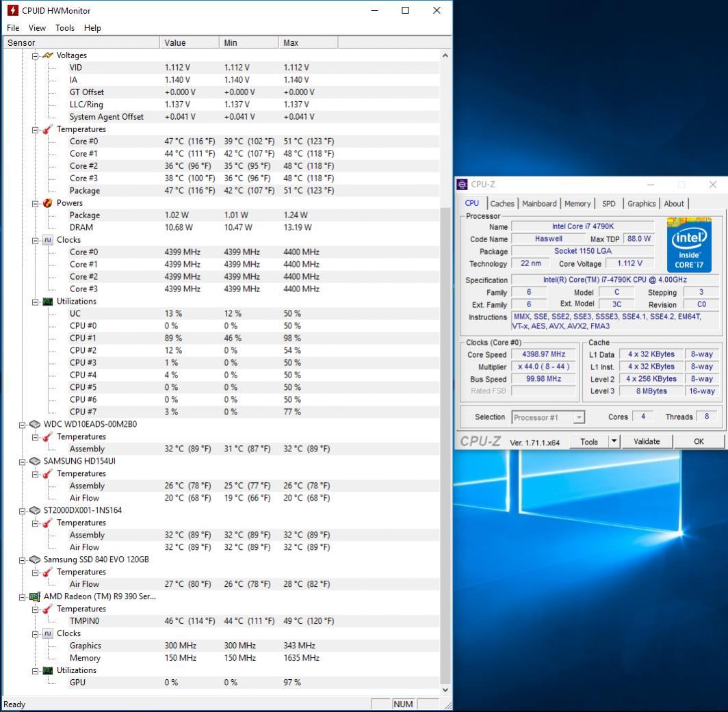This screenshot has height=712, width=728.
Task: Select the GPU utilization row
Action: point(253,683)
